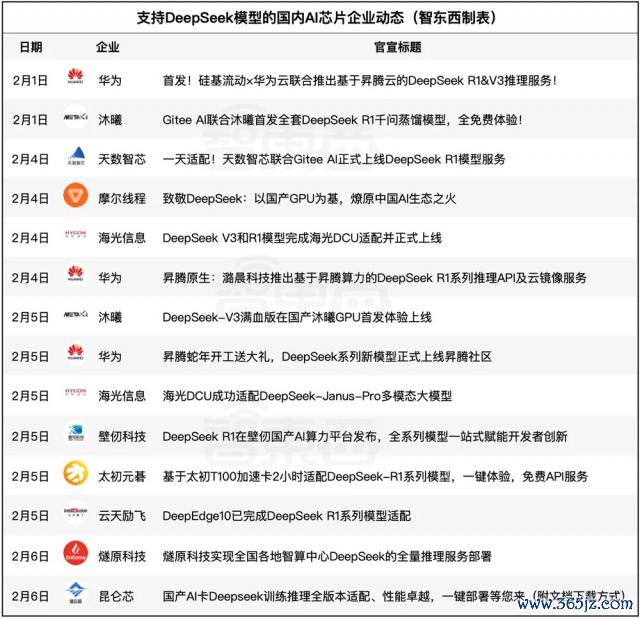Click headline 昇腾蛇年开工送大礼
Image resolution: width=640 pixels, height=619 pixels.
(x=327, y=357)
